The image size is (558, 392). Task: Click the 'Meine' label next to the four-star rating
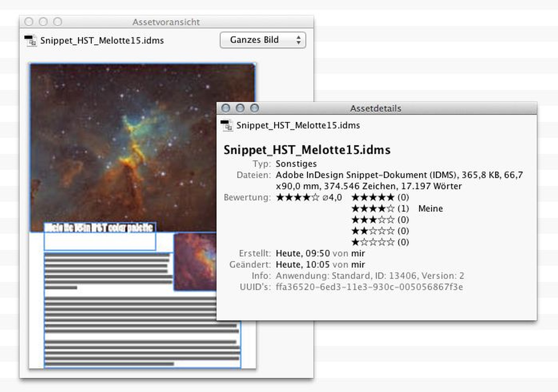click(430, 208)
